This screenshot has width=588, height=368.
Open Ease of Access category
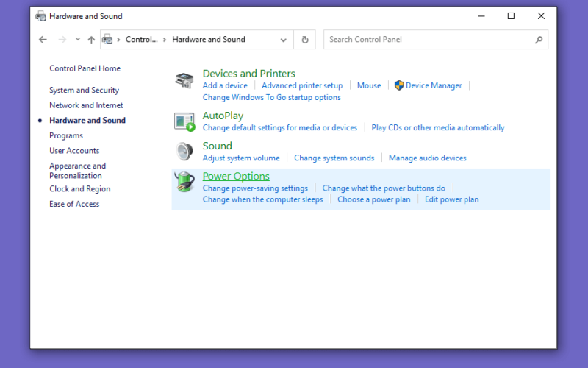tap(74, 204)
